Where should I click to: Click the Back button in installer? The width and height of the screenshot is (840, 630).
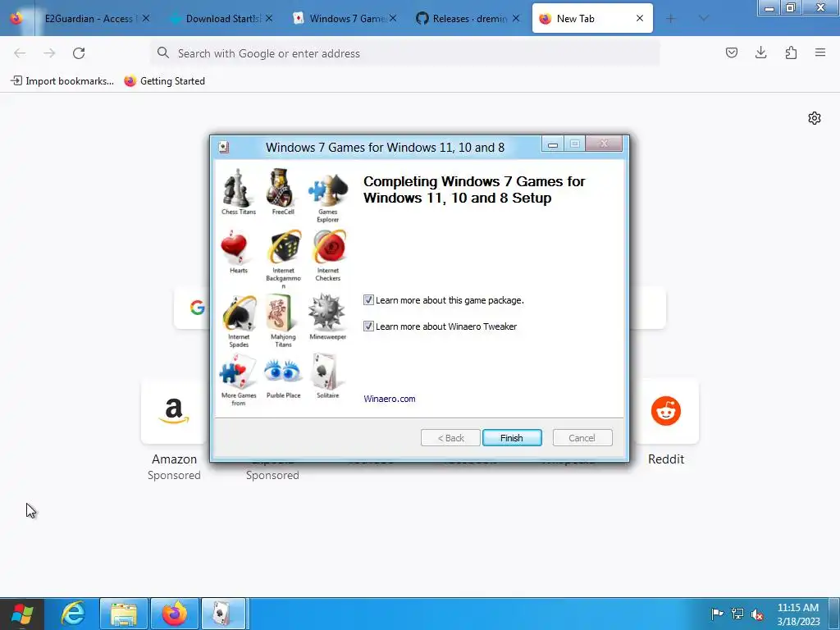[450, 438]
